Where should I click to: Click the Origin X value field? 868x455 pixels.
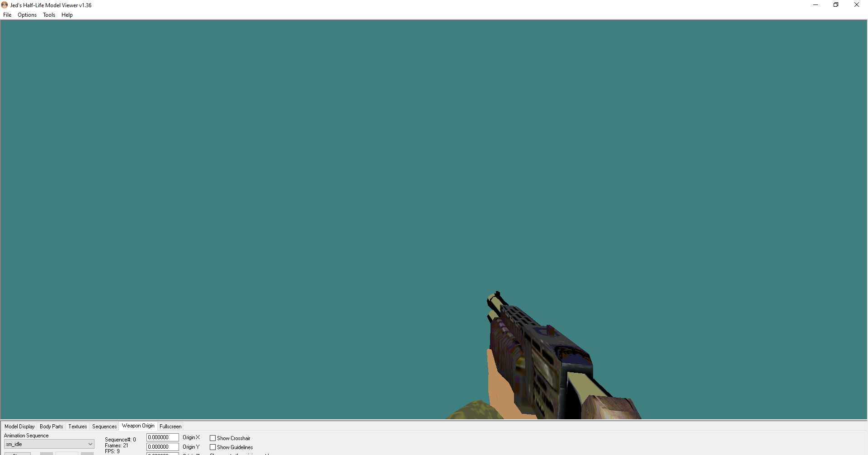tap(163, 437)
